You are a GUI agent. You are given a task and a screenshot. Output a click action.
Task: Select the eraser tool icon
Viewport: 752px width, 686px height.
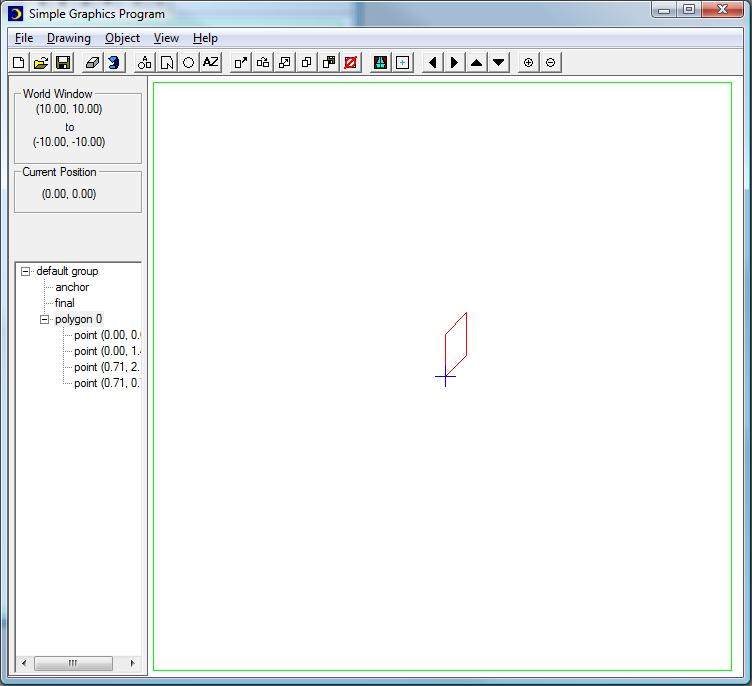(x=92, y=62)
